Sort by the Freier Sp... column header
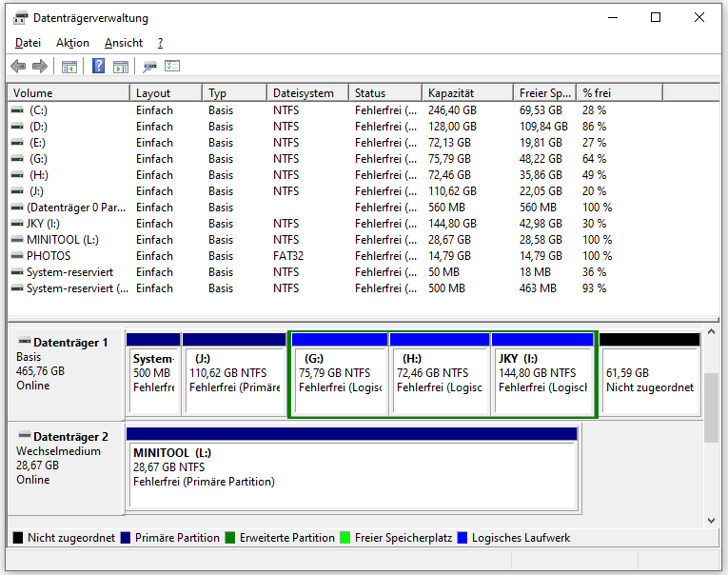728x575 pixels. coord(545,93)
